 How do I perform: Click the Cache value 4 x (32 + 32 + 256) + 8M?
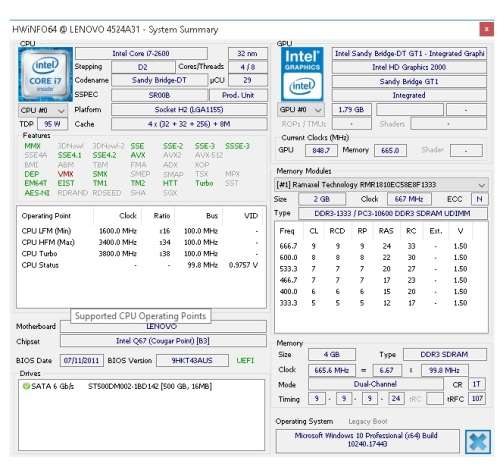coord(189,124)
